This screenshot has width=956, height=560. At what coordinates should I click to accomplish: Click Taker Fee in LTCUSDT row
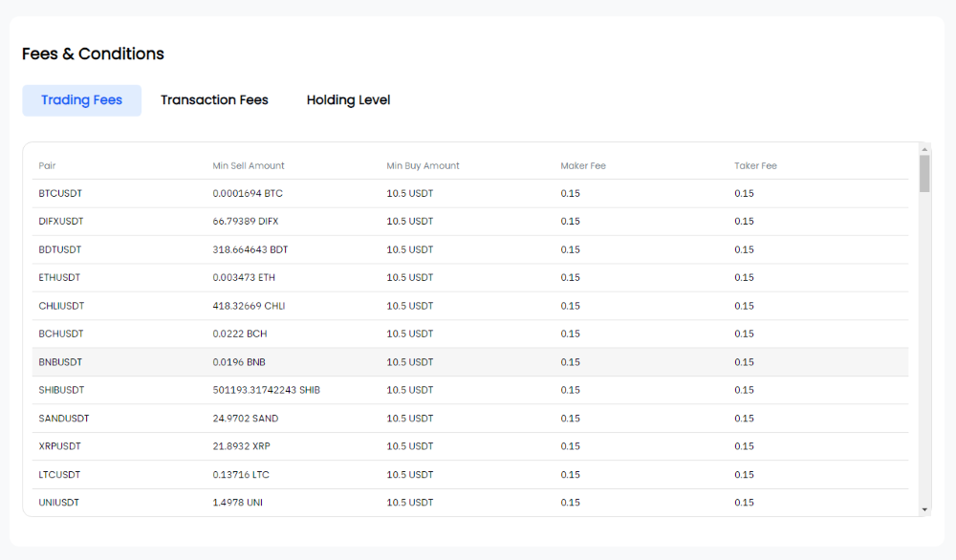(744, 475)
